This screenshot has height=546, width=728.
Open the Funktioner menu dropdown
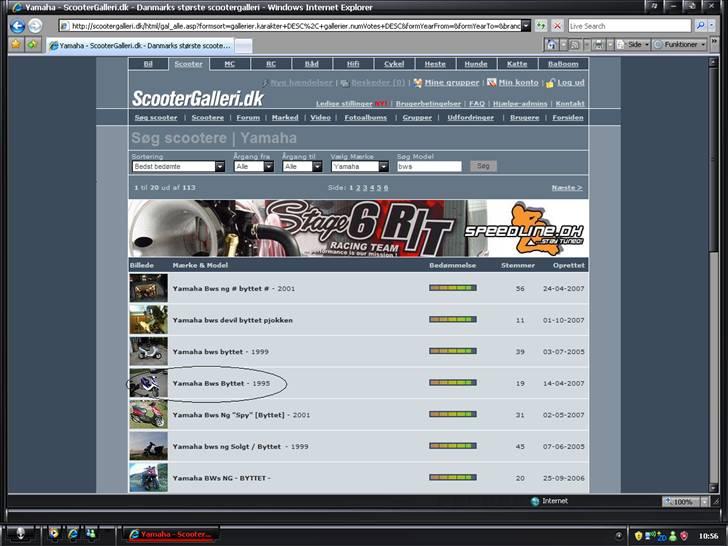click(x=680, y=45)
